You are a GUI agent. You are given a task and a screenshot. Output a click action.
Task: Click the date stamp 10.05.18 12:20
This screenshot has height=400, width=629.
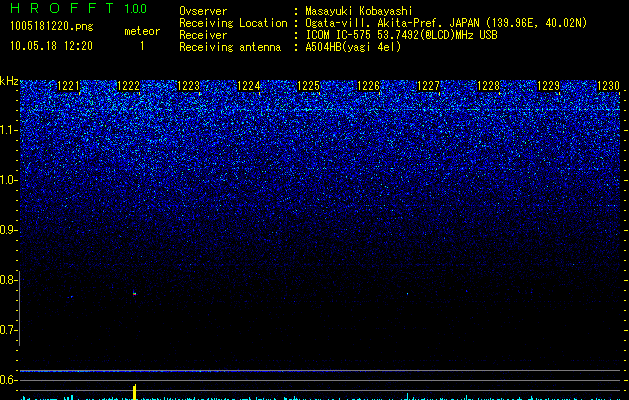coord(51,46)
